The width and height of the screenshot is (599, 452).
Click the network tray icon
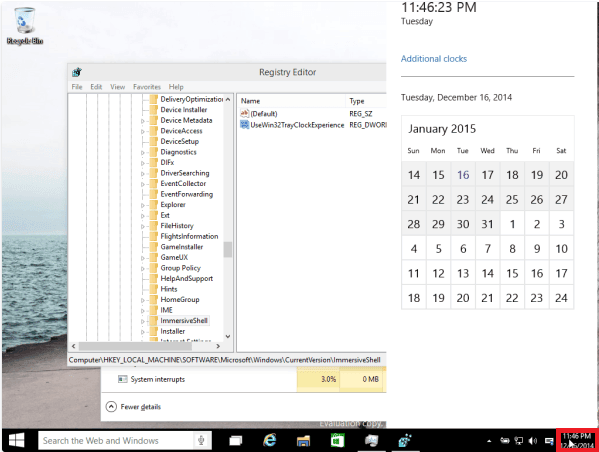click(x=518, y=441)
